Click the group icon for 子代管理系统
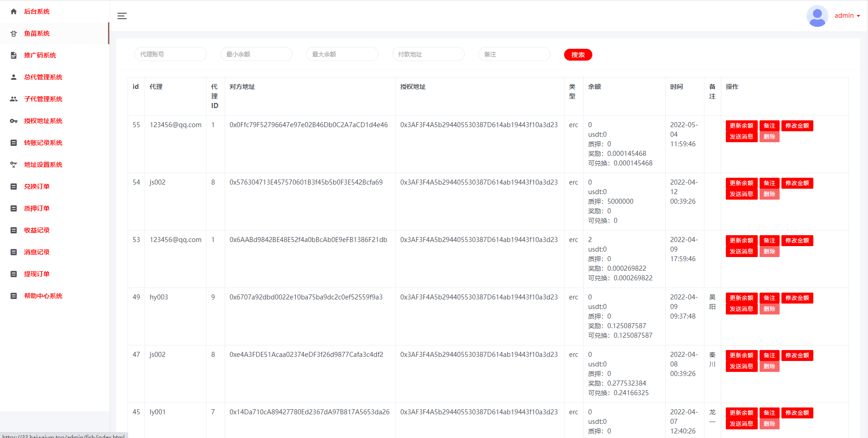Image resolution: width=868 pixels, height=438 pixels. pos(14,99)
